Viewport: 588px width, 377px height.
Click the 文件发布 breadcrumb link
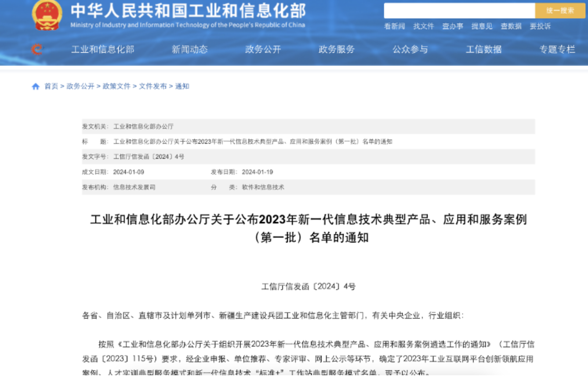point(153,87)
